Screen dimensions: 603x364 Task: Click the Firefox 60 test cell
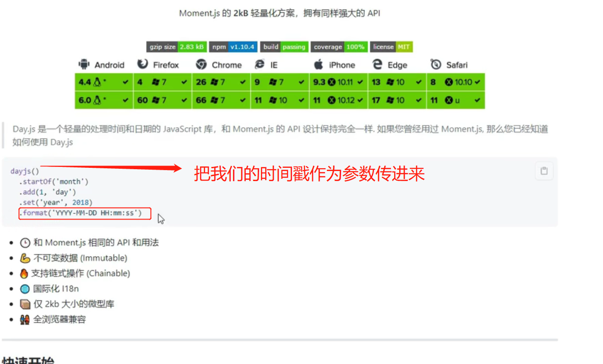pos(163,100)
